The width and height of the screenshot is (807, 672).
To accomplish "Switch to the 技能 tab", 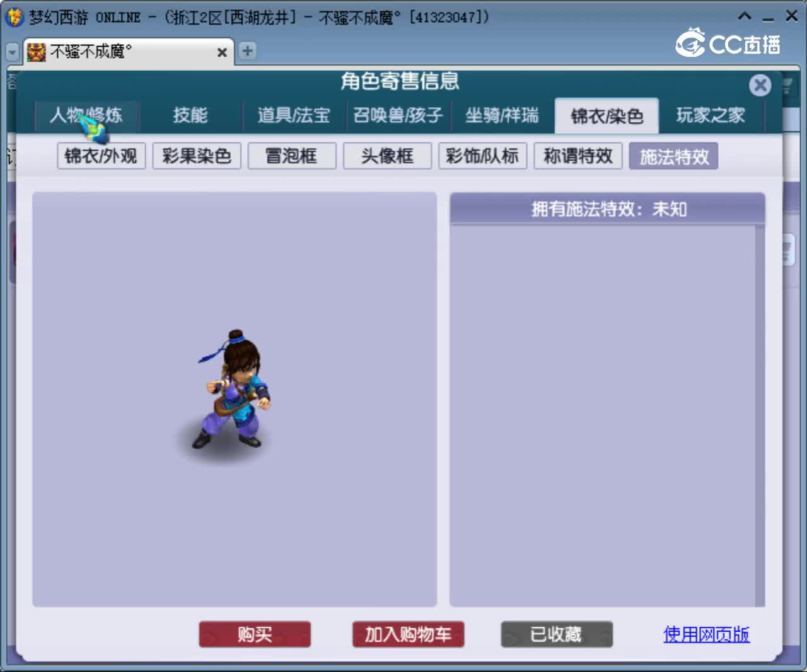I will point(190,115).
